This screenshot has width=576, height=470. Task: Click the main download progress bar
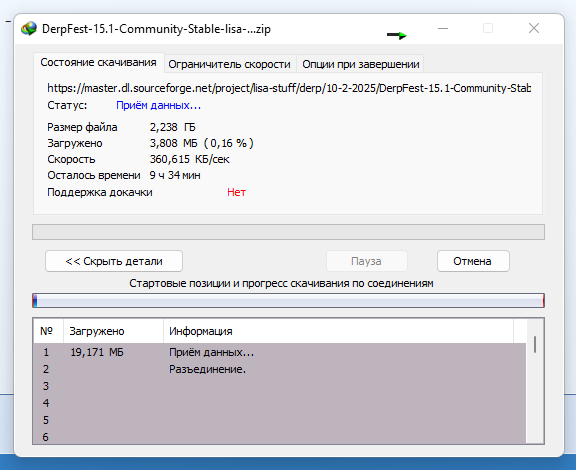coord(288,232)
